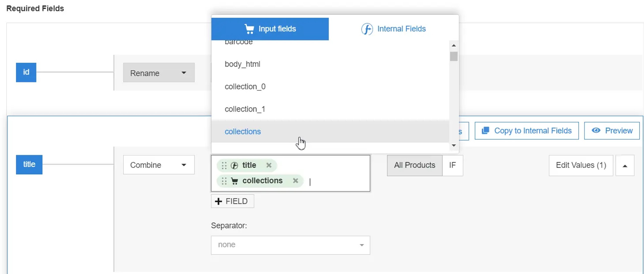Click the eye icon on Preview button
644x274 pixels.
(x=596, y=131)
